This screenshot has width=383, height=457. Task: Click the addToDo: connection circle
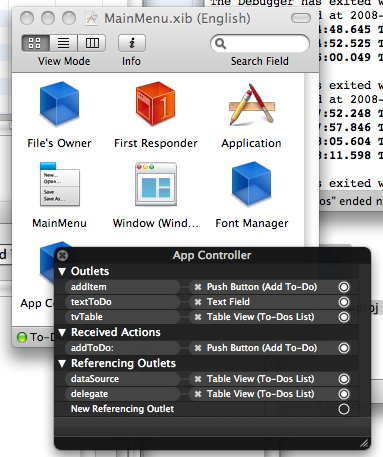[344, 348]
